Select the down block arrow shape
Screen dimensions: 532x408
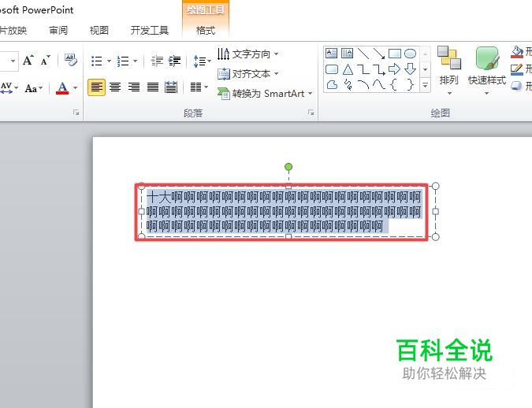tap(410, 69)
